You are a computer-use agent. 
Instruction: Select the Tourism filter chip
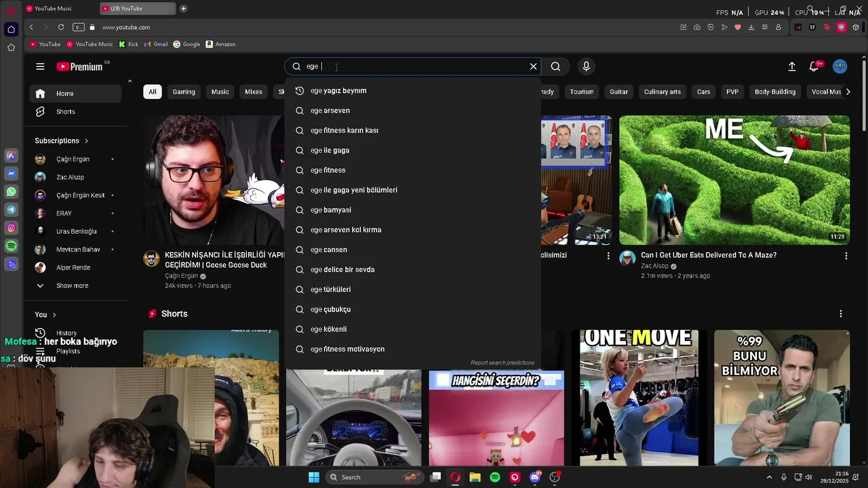[x=582, y=91]
